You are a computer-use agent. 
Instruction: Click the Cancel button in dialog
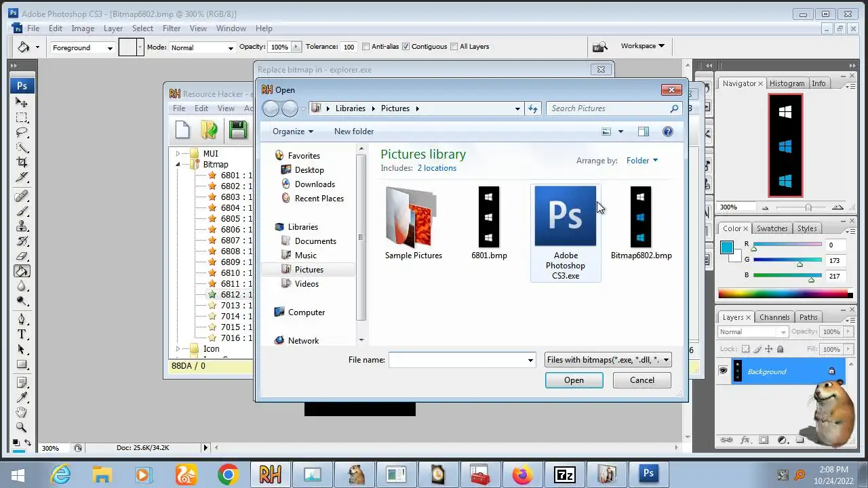click(x=642, y=380)
